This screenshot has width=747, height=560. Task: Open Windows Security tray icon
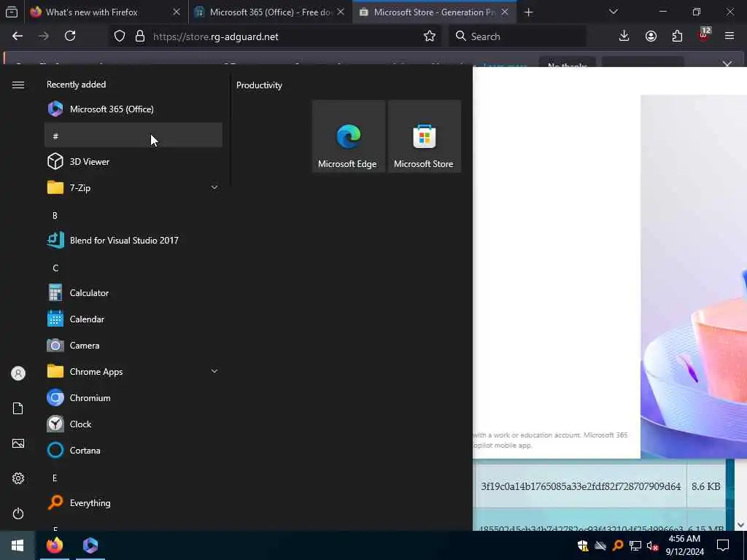(x=583, y=545)
